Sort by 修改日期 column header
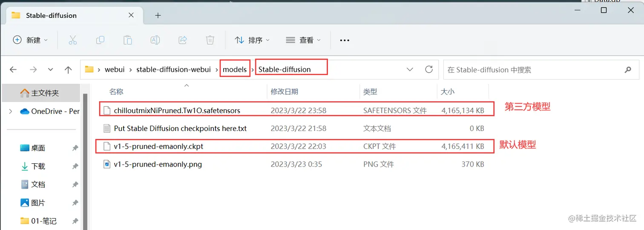Screen dimensions: 644x230 285,91
